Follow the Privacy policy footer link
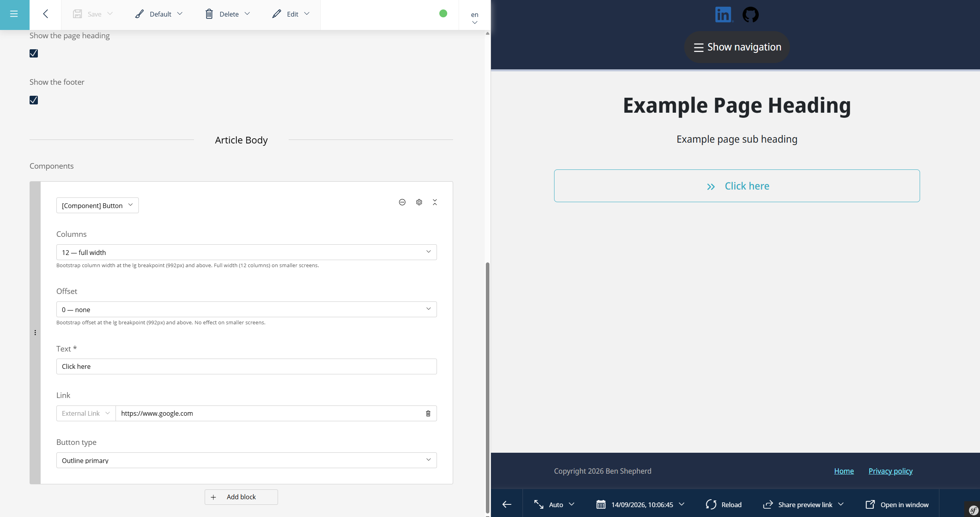 click(x=890, y=471)
